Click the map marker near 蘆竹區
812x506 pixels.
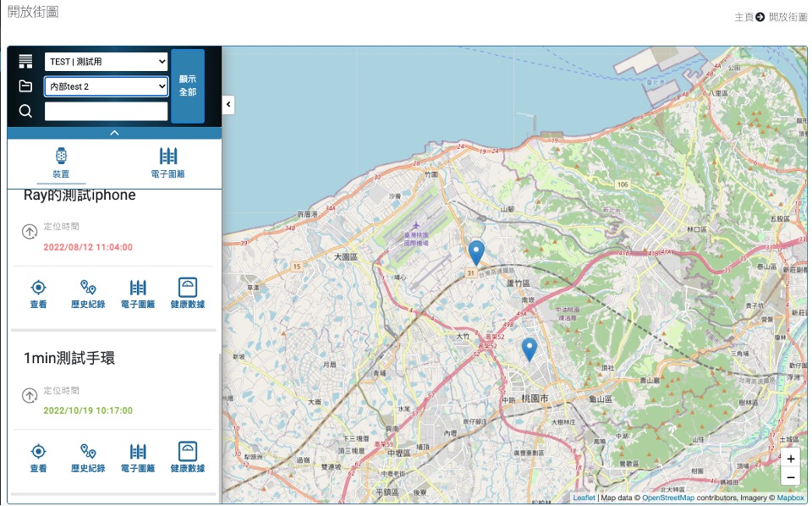point(476,252)
